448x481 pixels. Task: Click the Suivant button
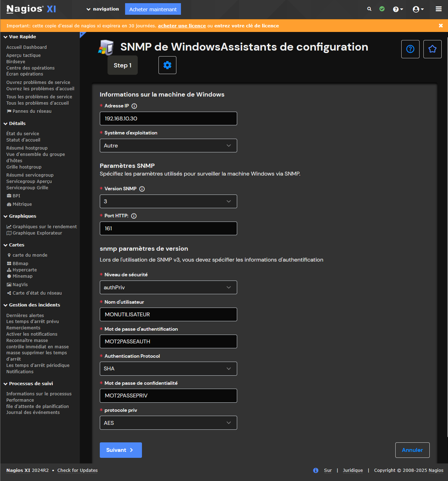(x=121, y=450)
